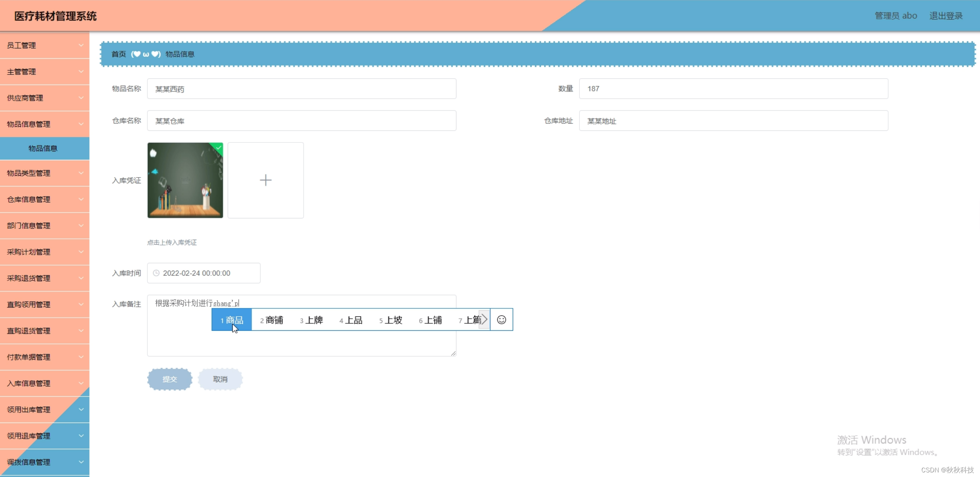Click the smiley emoji icon in candidate bar
Screen dimensions: 980x477
coord(501,320)
